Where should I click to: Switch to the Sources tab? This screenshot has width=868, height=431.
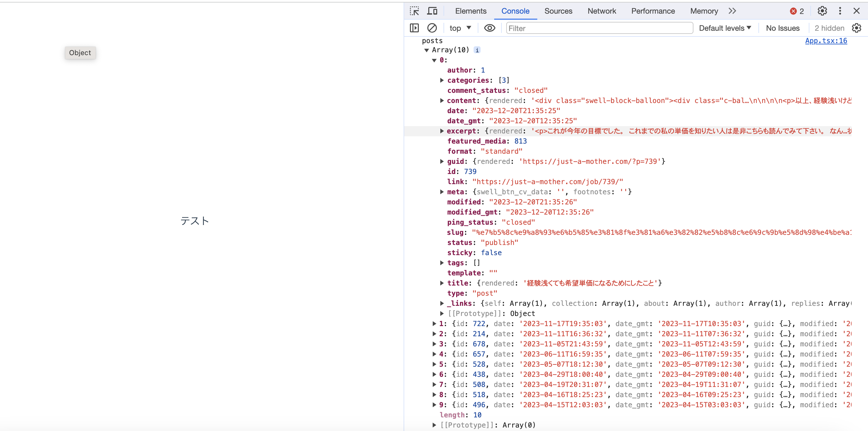(x=558, y=10)
